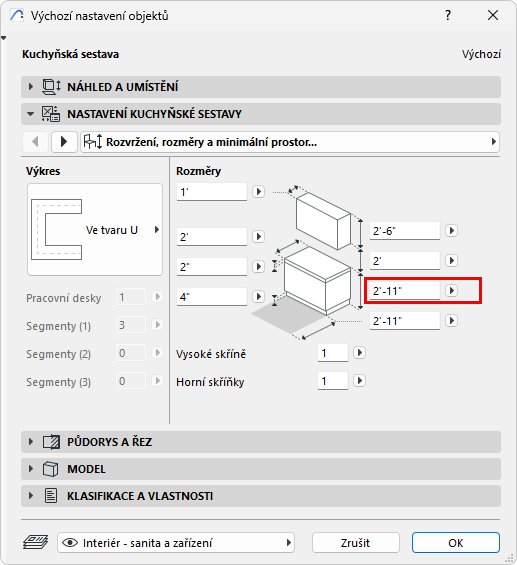
Task: Go to previous settings page arrow
Action: (35, 142)
